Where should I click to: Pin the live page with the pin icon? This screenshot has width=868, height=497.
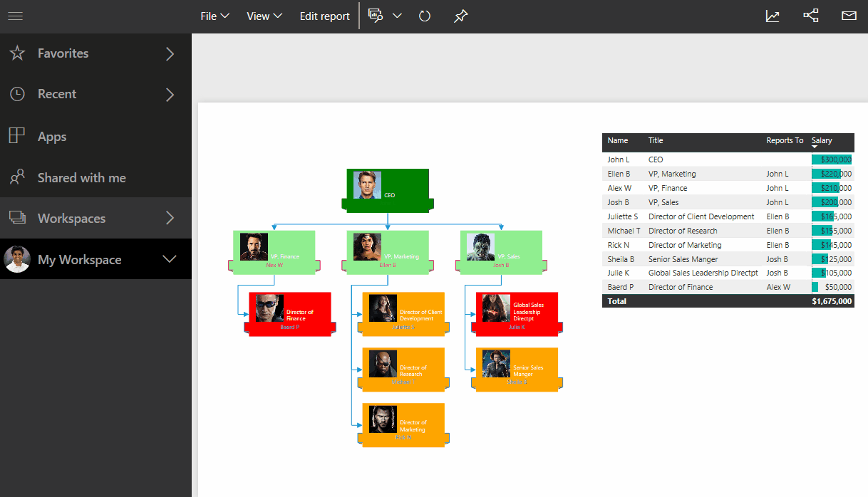click(460, 16)
